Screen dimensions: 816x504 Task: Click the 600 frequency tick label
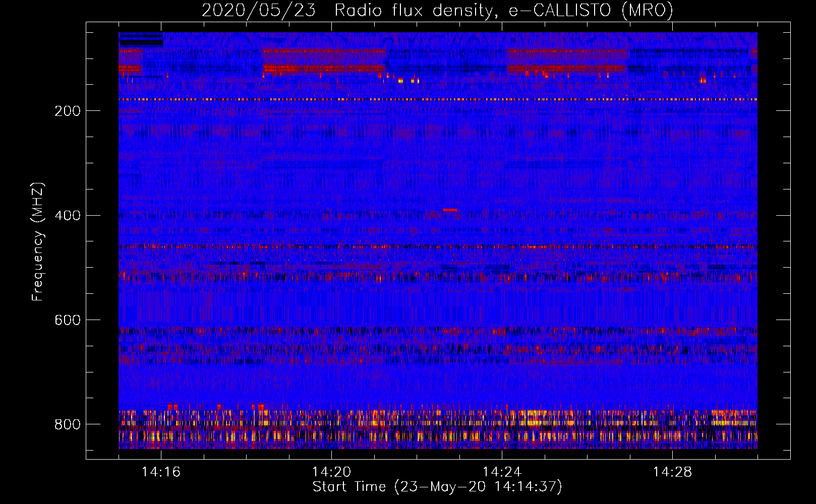click(68, 321)
